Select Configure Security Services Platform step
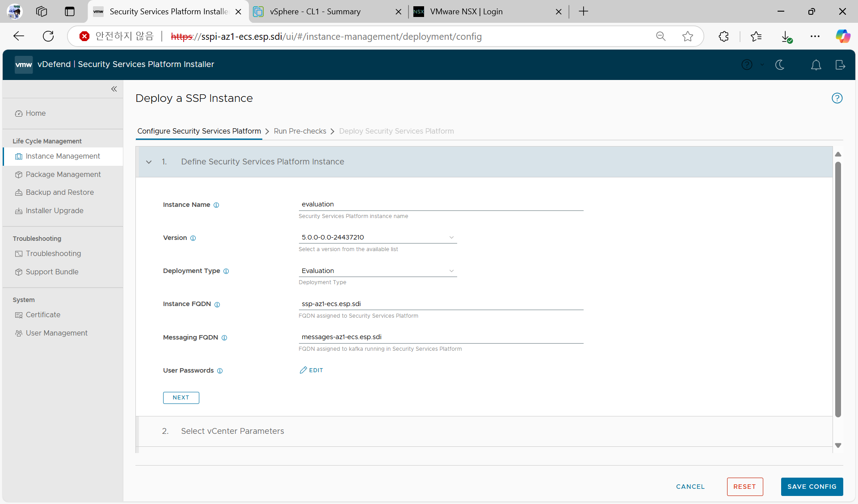 point(199,131)
